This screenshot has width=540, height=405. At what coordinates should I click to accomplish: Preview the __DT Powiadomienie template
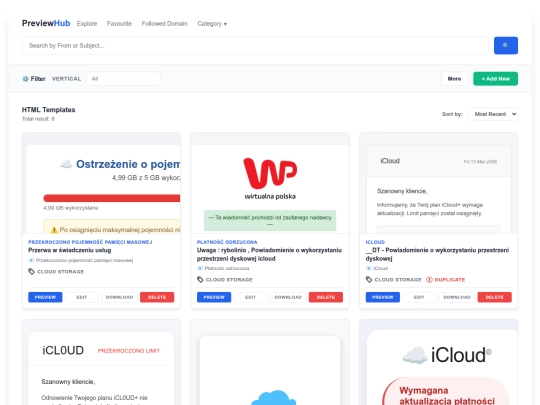pyautogui.click(x=383, y=297)
